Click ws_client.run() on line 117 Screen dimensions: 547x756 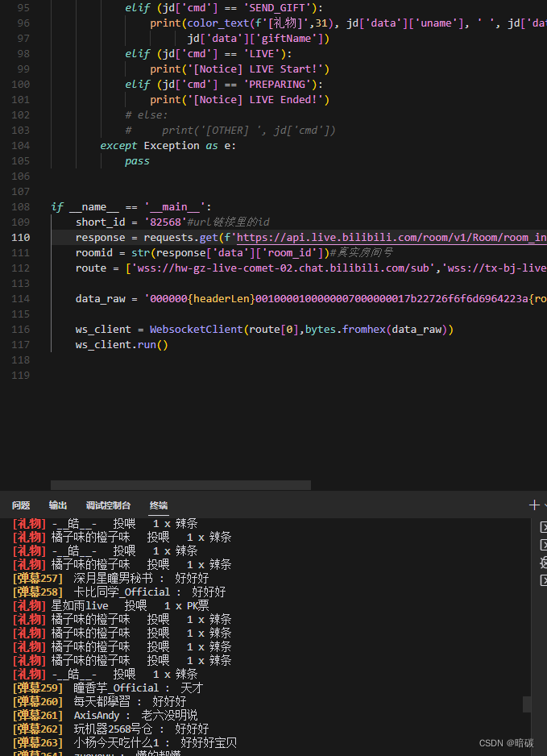[122, 345]
